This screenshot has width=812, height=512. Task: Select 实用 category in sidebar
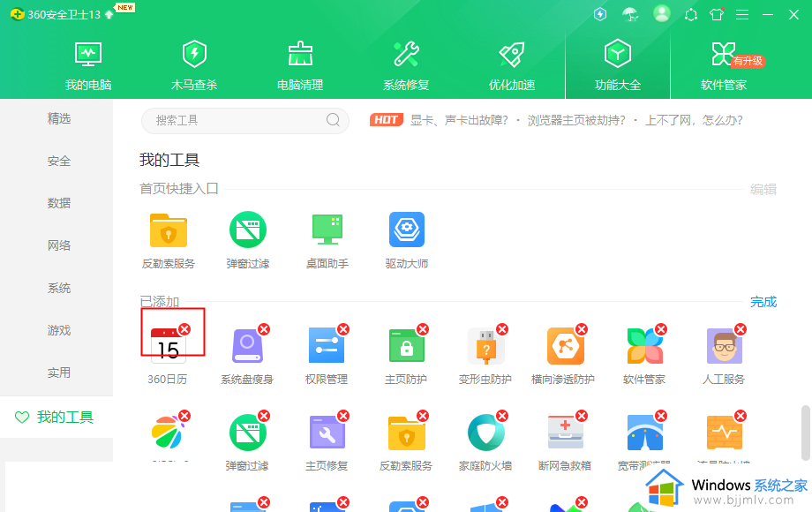pyautogui.click(x=58, y=373)
